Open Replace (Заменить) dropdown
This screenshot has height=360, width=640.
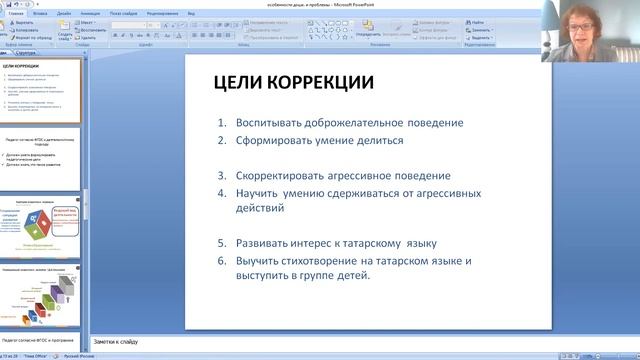pos(480,30)
